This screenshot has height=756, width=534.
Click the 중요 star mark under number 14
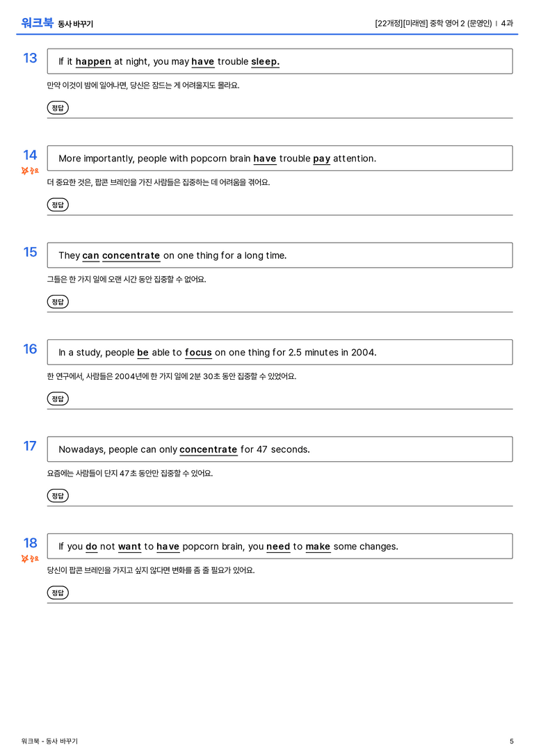[x=30, y=170]
